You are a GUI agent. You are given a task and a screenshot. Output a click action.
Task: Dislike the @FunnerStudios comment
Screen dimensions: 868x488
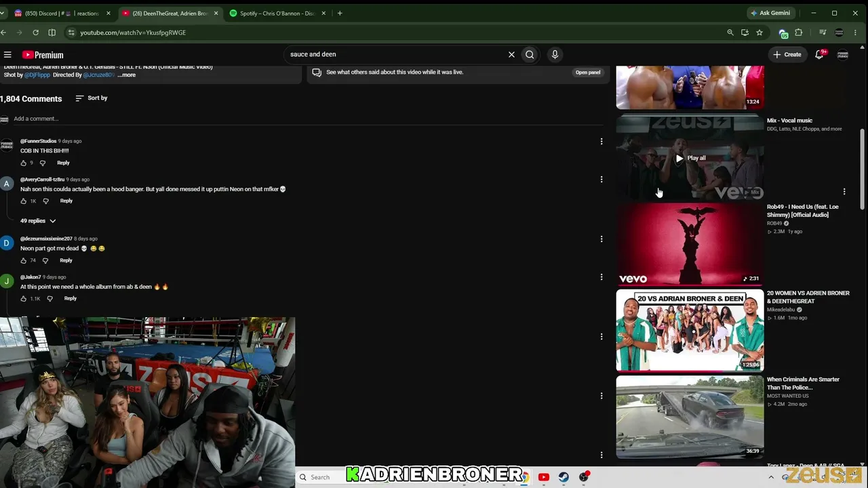point(43,163)
